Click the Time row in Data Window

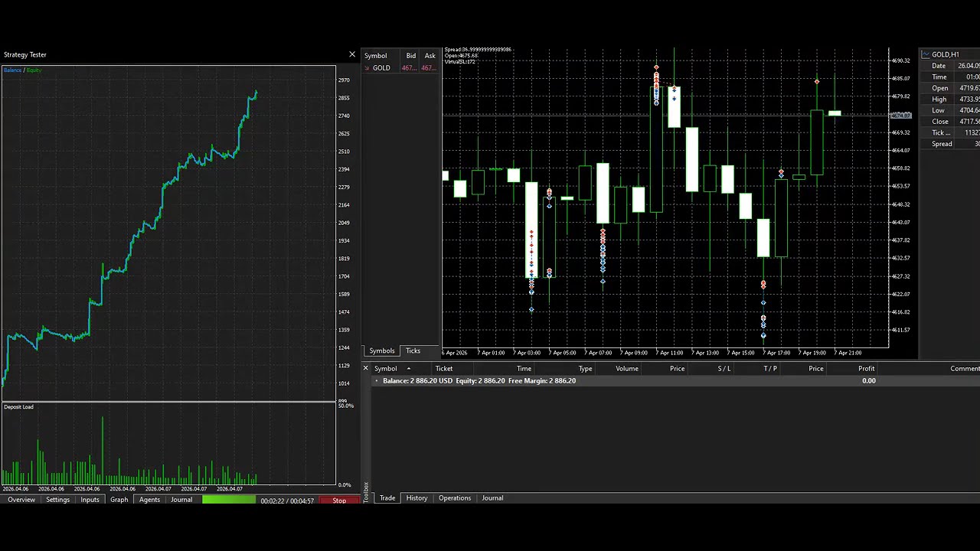pos(949,77)
